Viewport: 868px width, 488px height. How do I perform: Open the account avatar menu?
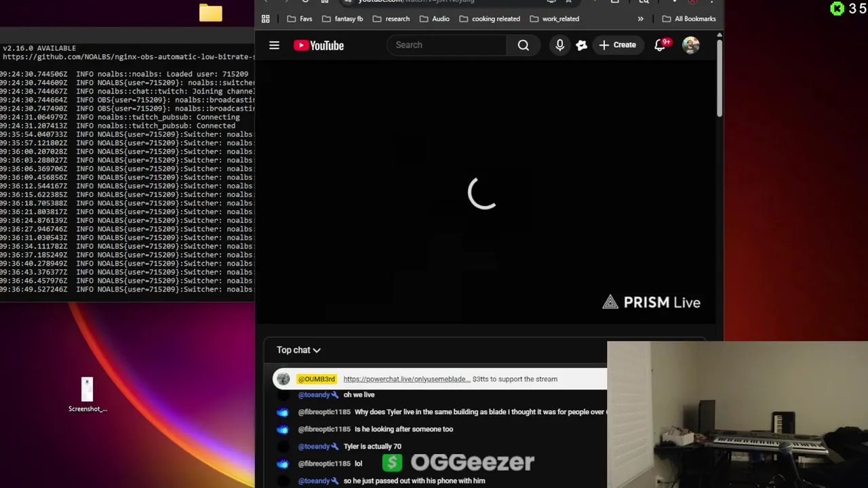[691, 45]
